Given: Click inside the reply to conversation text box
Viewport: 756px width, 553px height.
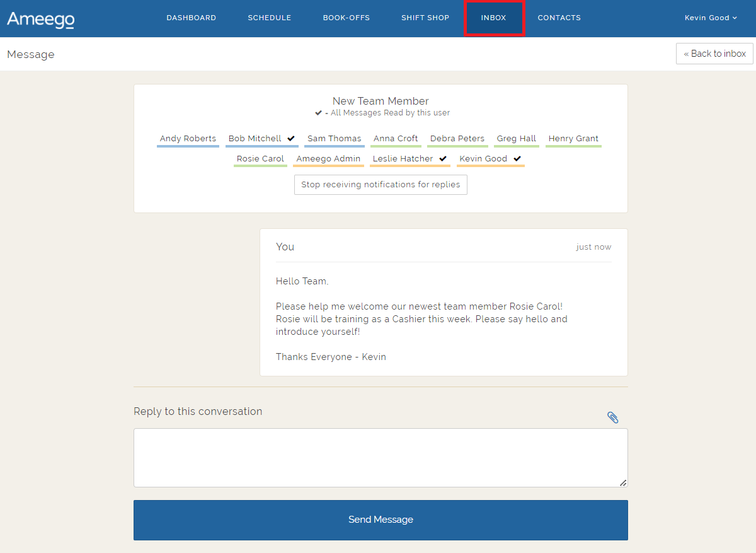Looking at the screenshot, I should coord(381,457).
